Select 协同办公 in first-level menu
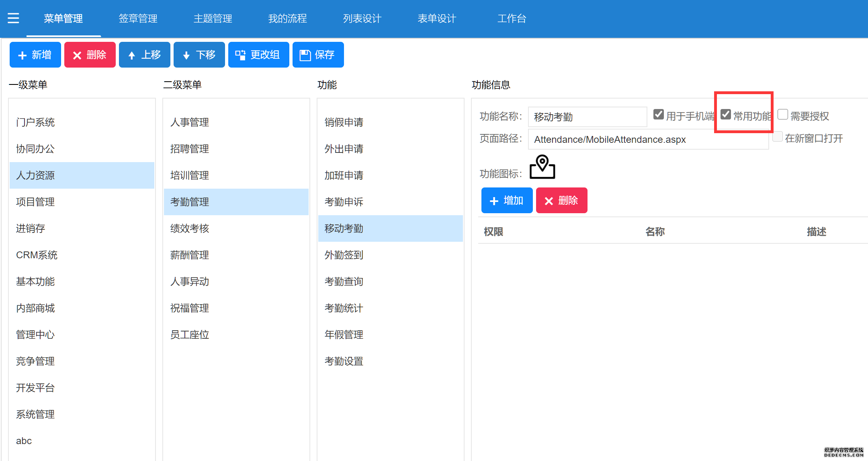This screenshot has height=461, width=868. [x=82, y=149]
